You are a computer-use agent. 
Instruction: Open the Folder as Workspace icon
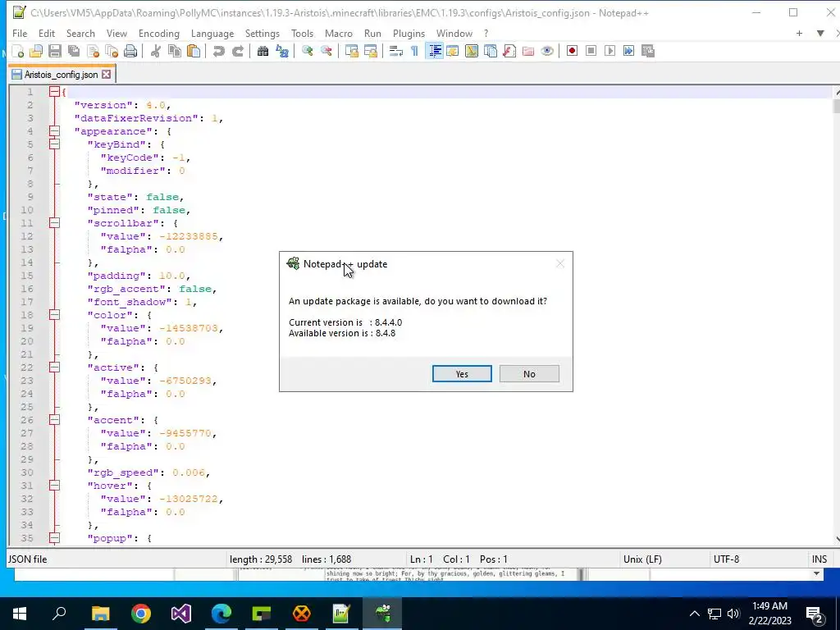click(528, 52)
